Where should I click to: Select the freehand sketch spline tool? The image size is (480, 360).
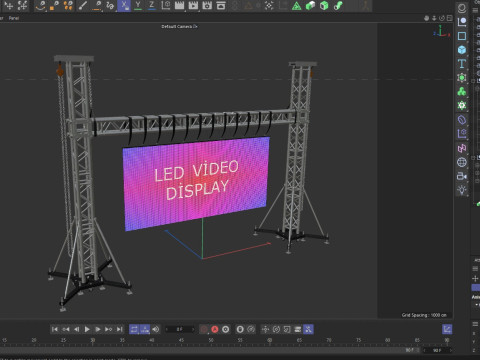coord(110,5)
